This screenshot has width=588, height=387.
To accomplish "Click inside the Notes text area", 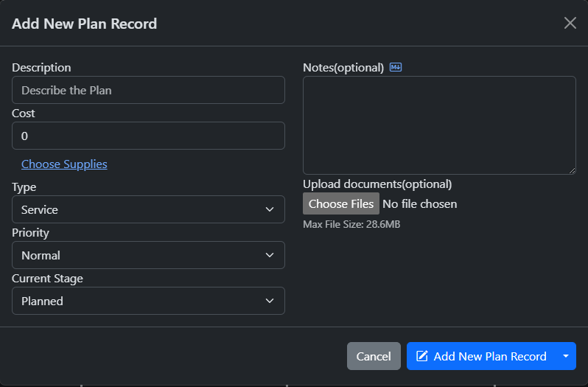I will [x=439, y=125].
